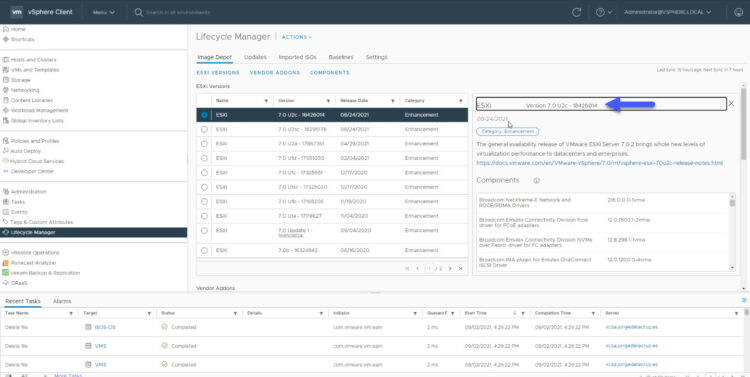Filter the Task Name column in Recent Tasks

click(71, 313)
